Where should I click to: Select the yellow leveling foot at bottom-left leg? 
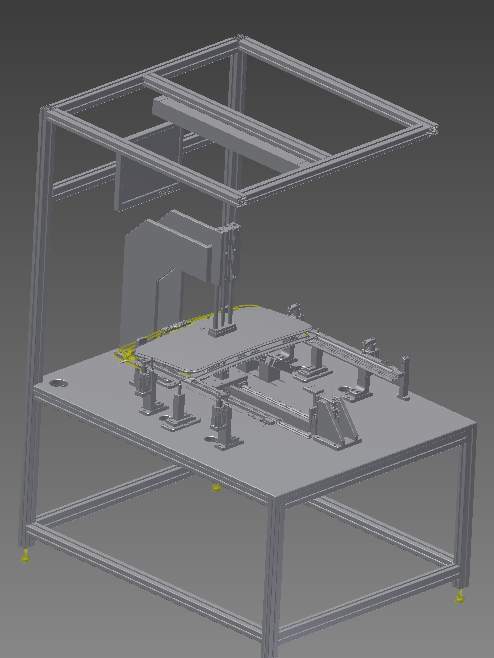point(25,556)
